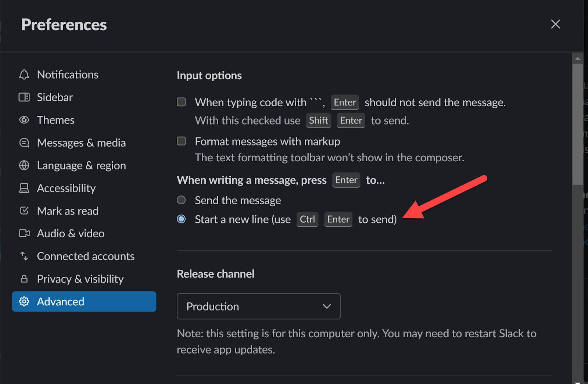The width and height of the screenshot is (588, 384).
Task: Select Start a new line radio option
Action: pos(181,219)
